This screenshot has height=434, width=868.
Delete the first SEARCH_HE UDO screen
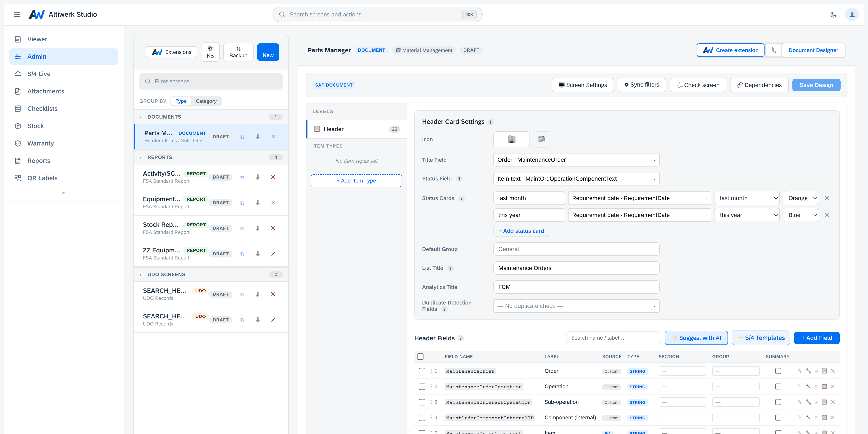tap(273, 294)
